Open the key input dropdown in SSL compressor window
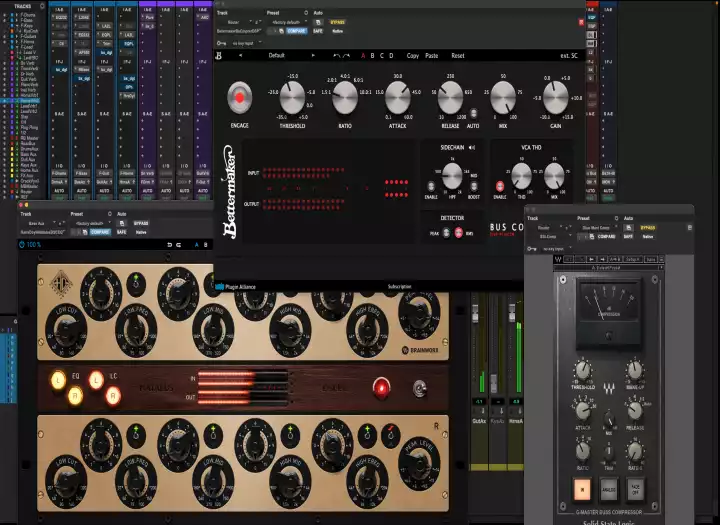Image resolution: width=720 pixels, height=525 pixels. pos(557,249)
